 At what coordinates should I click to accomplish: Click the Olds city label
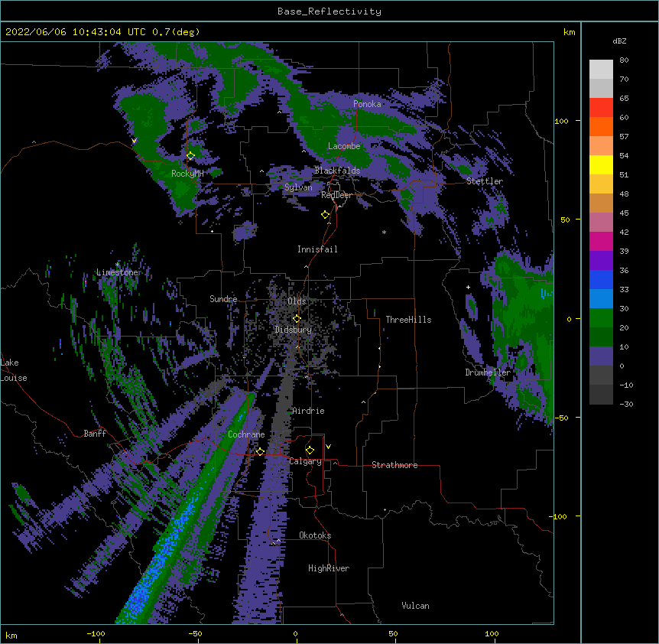(x=297, y=301)
